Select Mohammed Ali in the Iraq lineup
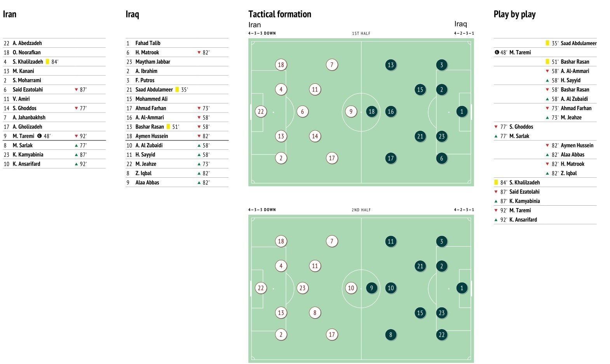 [x=151, y=99]
